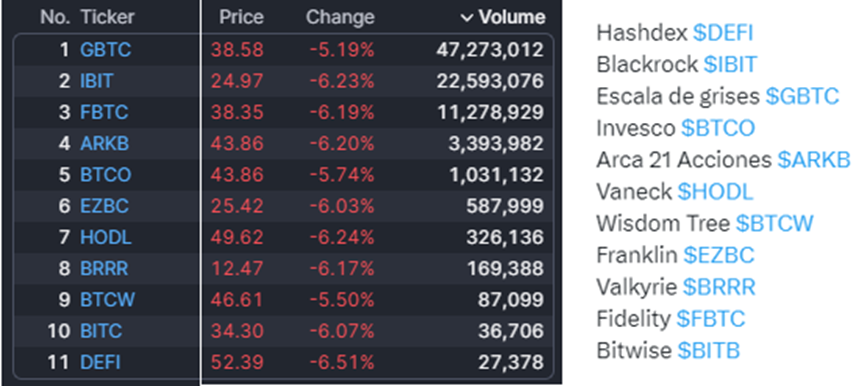Screen dimensions: 859x386
Task: Open the IBIT ticker in row 2
Action: point(96,82)
